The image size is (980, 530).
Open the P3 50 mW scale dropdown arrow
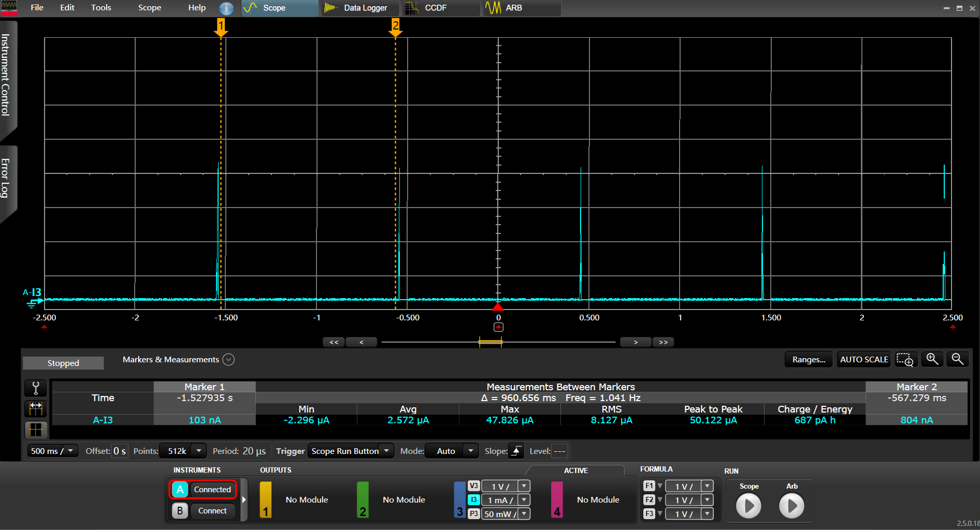pos(524,514)
